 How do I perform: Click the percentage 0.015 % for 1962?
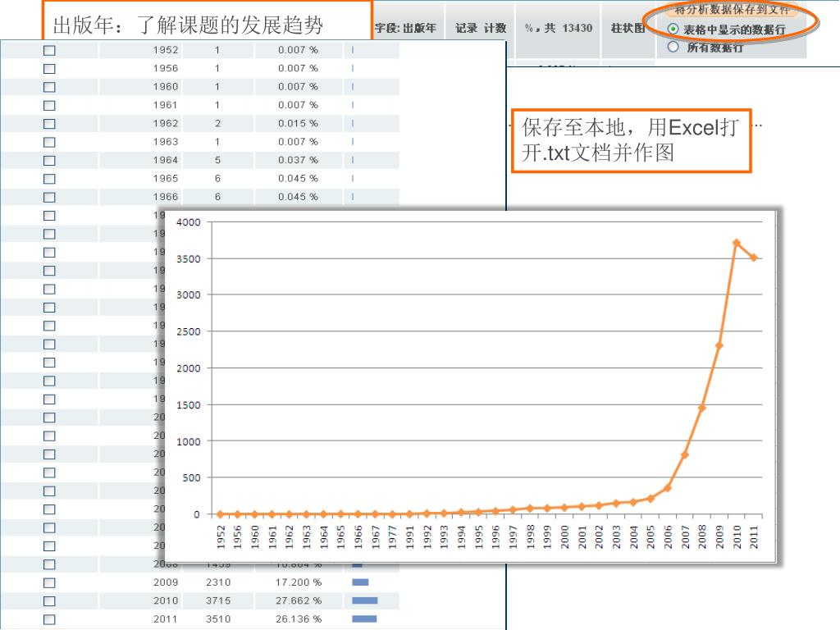coord(298,123)
